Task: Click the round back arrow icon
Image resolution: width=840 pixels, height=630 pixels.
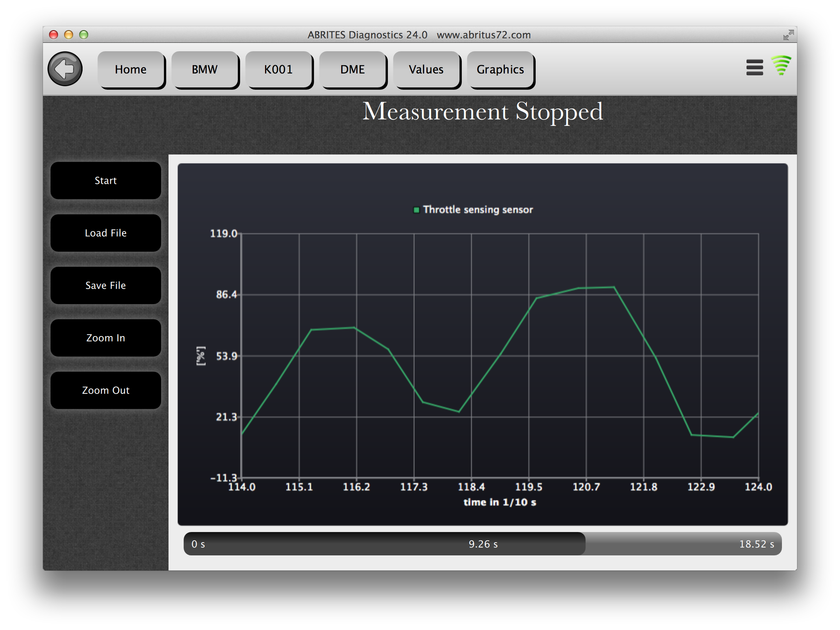Action: click(x=65, y=69)
